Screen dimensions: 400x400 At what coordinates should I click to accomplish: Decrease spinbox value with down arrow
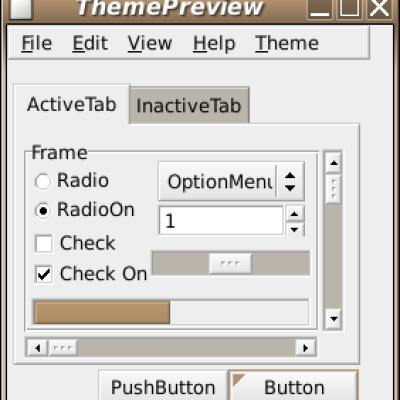294,229
